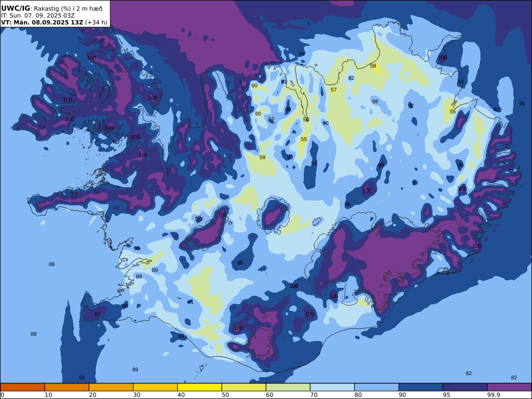Select the medium blue 90–95 legend segment

click(x=421, y=387)
